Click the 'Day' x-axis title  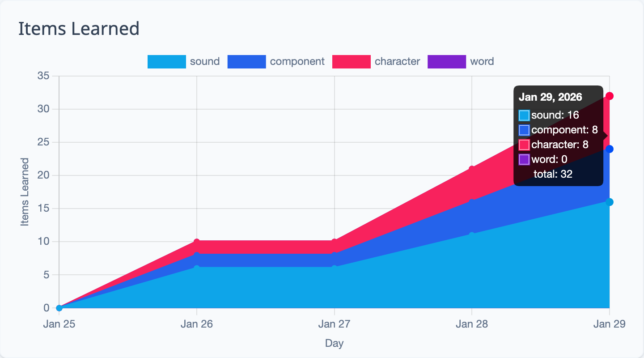334,343
